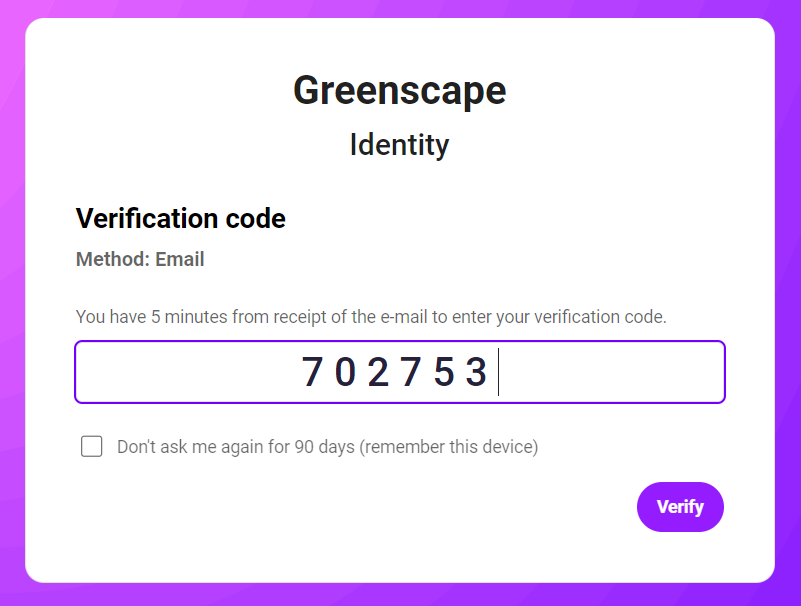Image resolution: width=801 pixels, height=606 pixels.
Task: Click the Verify button
Action: [680, 507]
